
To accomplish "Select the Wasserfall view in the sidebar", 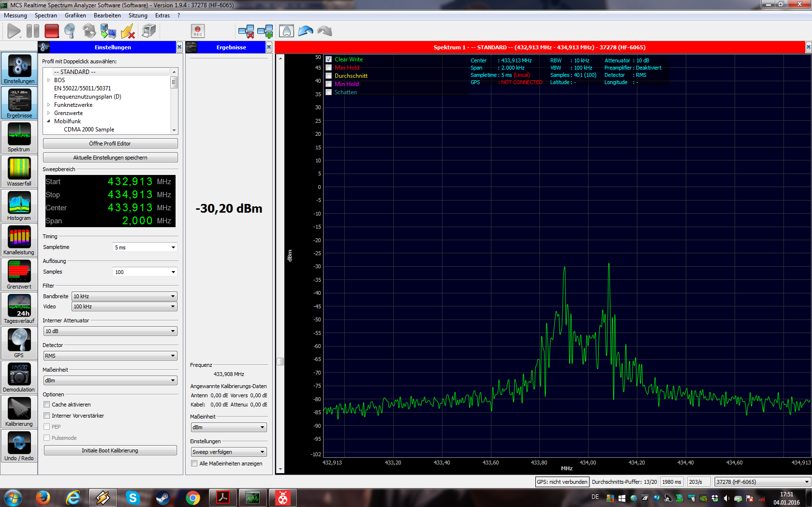I will coord(19,172).
